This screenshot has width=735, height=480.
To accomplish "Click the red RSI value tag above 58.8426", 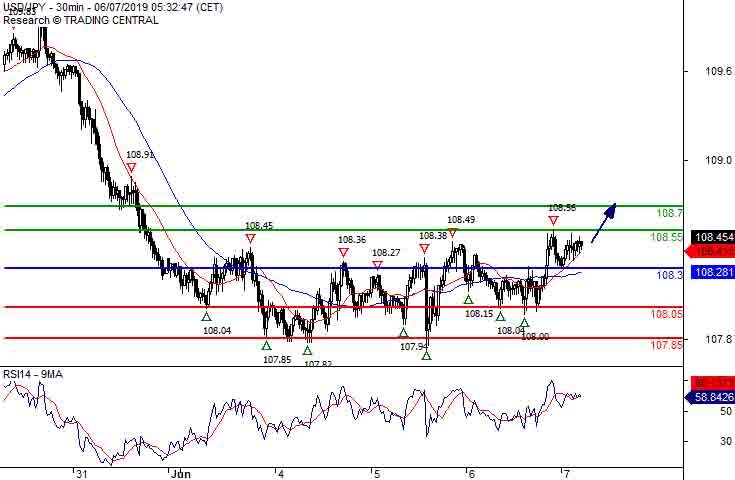I will coord(711,383).
